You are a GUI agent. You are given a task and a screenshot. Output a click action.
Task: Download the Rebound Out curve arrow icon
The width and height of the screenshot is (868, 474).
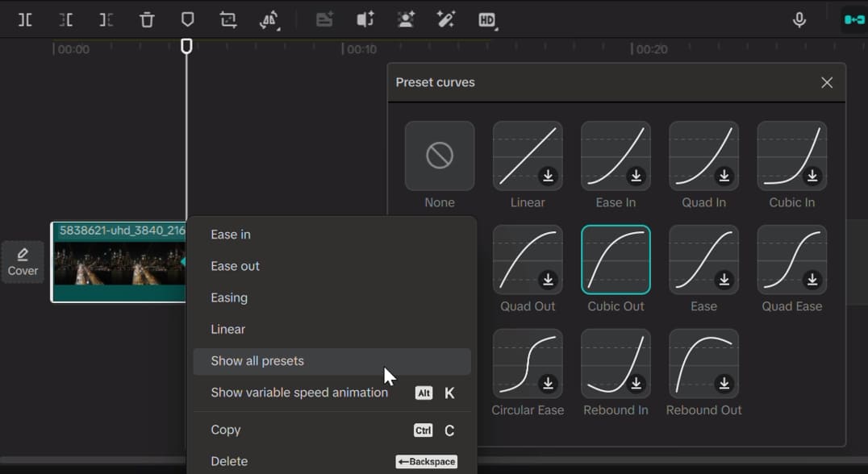[724, 383]
